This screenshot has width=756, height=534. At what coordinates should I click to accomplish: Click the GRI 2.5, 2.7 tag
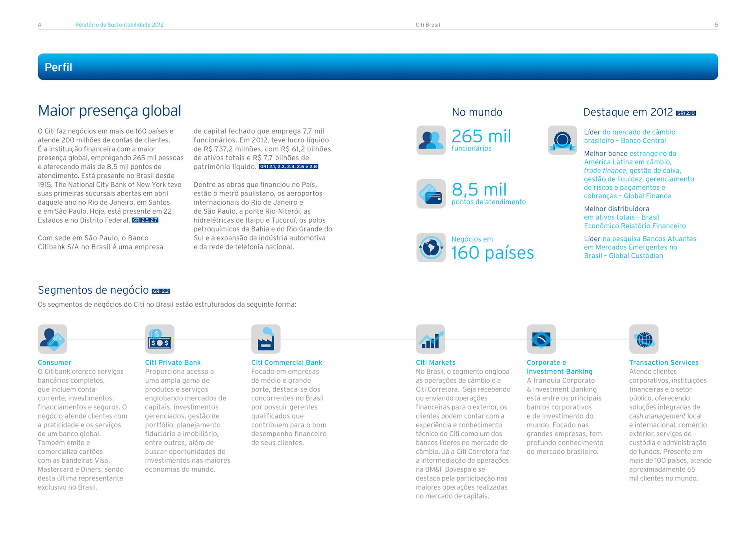[145, 220]
